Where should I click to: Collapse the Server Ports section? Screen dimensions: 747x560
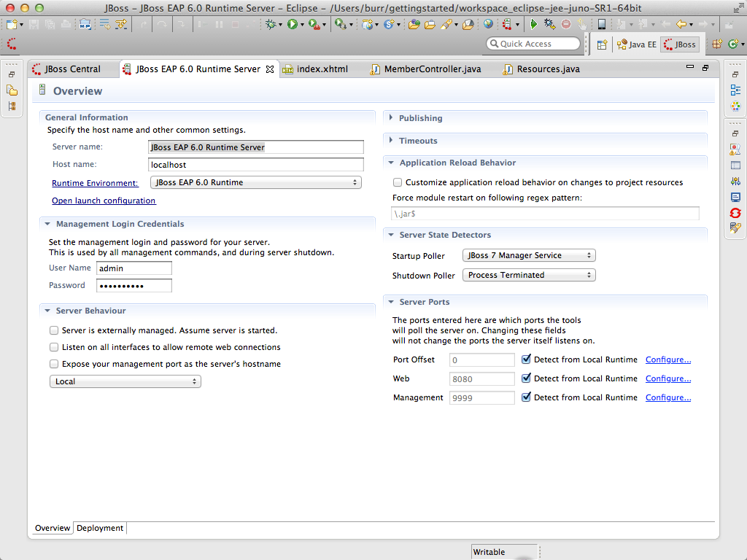391,302
